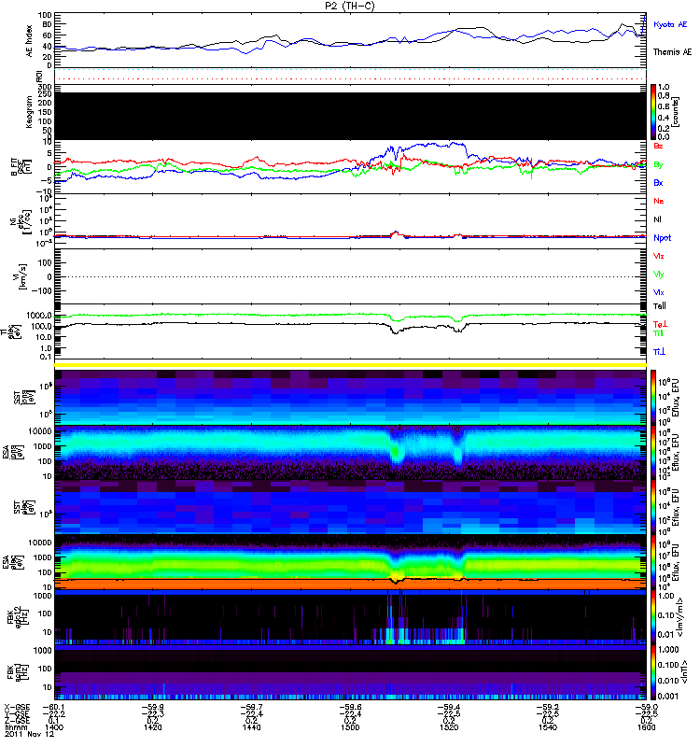Click the plot title P2 (TH-C)
This screenshot has width=700, height=747.
pos(349,6)
